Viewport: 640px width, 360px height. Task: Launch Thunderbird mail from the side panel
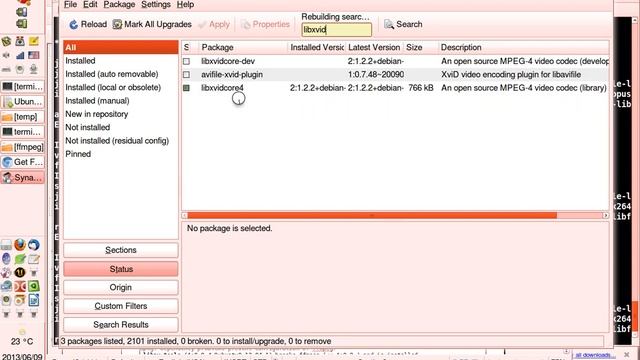click(34, 244)
